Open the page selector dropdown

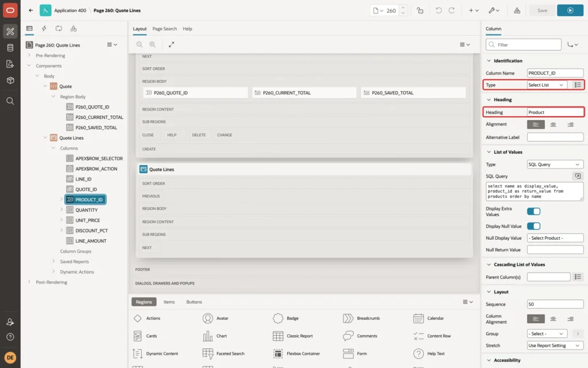pos(378,10)
